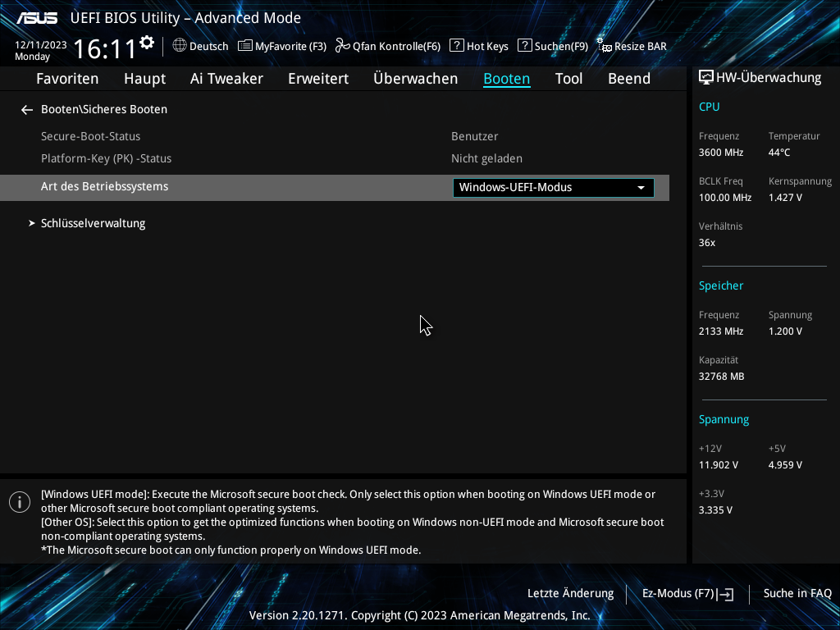Click the 11.902 V +12V reading
Viewport: 840px width, 630px height.
719,465
